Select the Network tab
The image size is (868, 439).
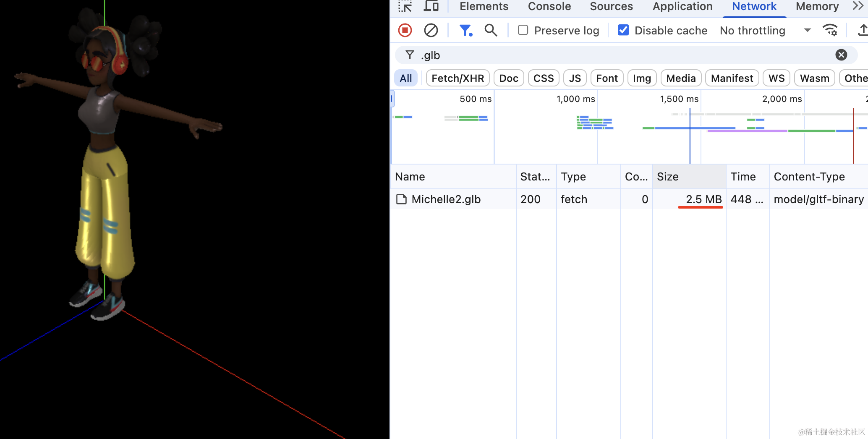754,6
